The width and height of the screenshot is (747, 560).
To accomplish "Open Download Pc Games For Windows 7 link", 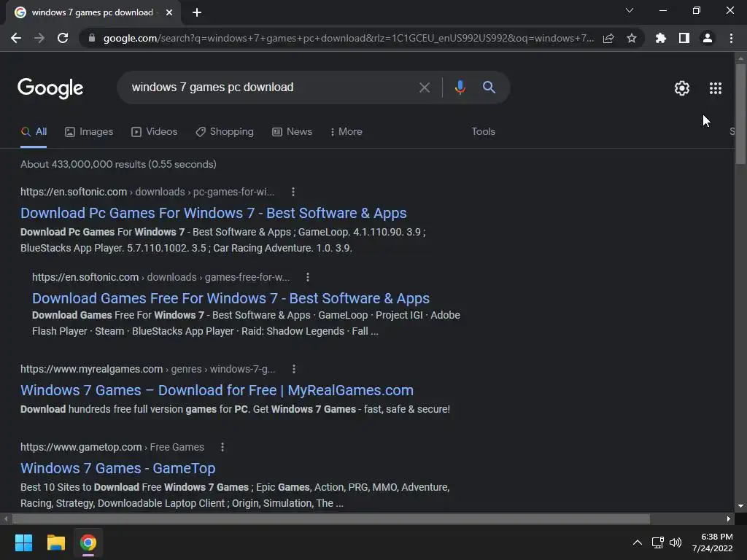I will coord(214,213).
